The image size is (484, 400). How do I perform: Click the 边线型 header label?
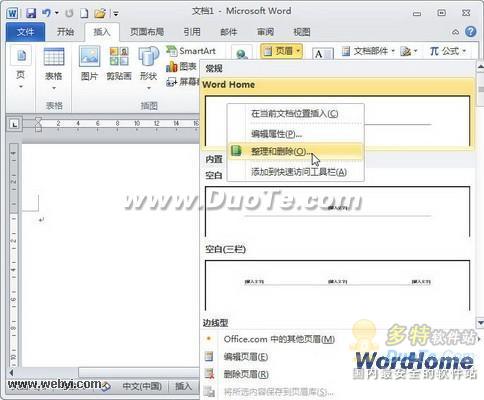point(216,323)
